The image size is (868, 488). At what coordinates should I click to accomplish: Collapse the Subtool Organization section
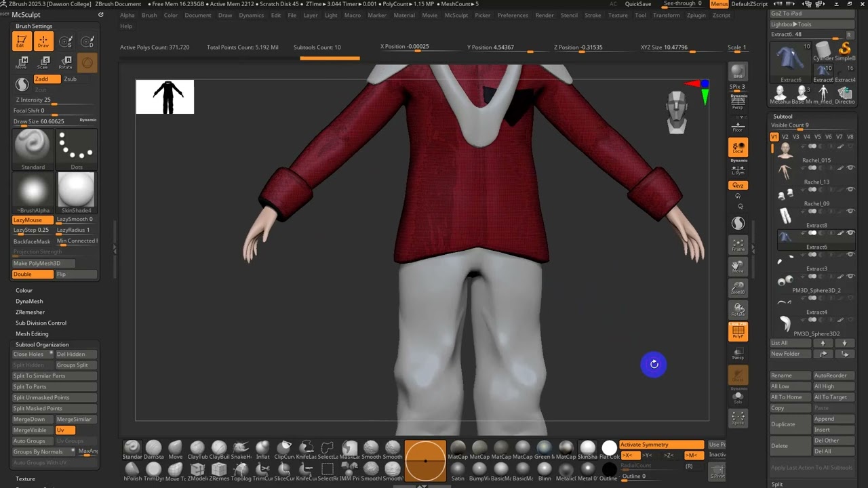(42, 344)
